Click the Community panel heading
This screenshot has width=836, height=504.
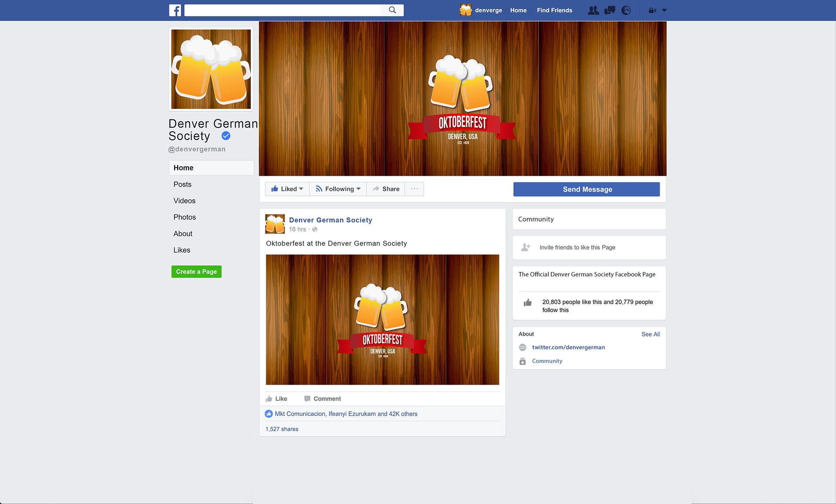coord(536,219)
